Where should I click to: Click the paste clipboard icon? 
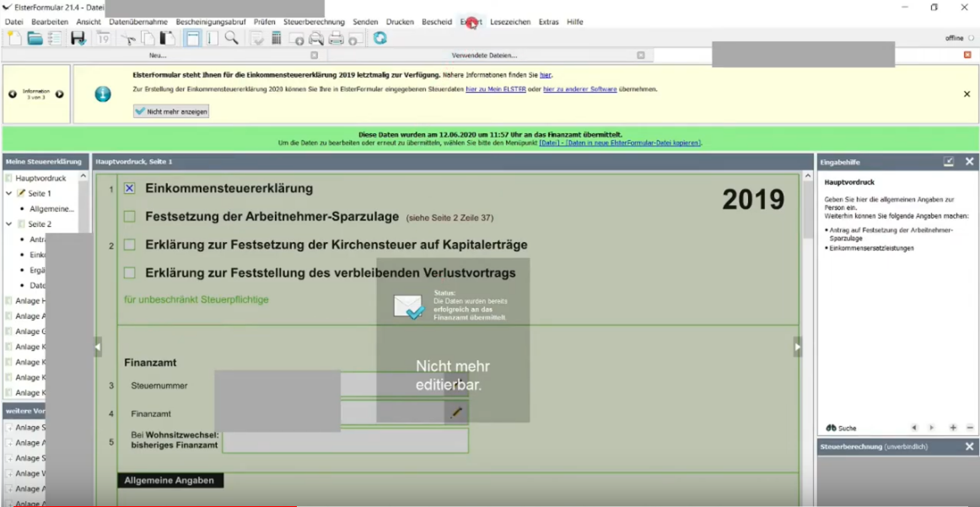168,38
